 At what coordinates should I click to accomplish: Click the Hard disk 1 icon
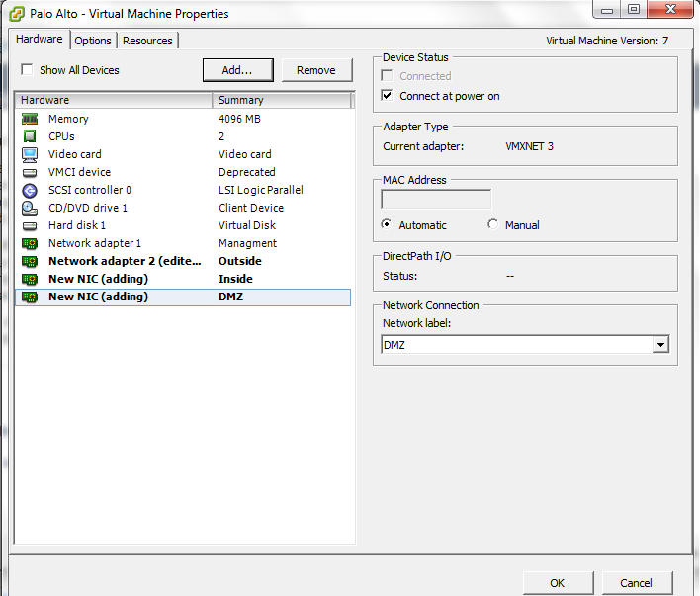coord(30,225)
